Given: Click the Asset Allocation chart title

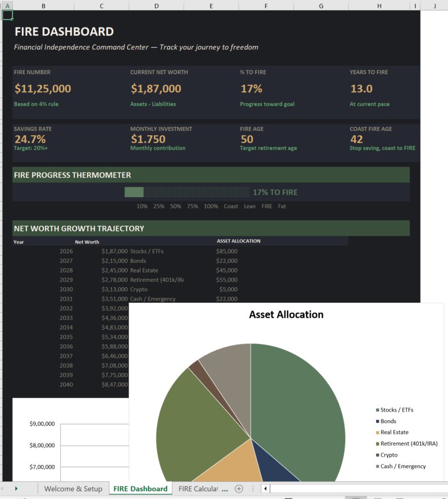Looking at the screenshot, I should (x=286, y=314).
